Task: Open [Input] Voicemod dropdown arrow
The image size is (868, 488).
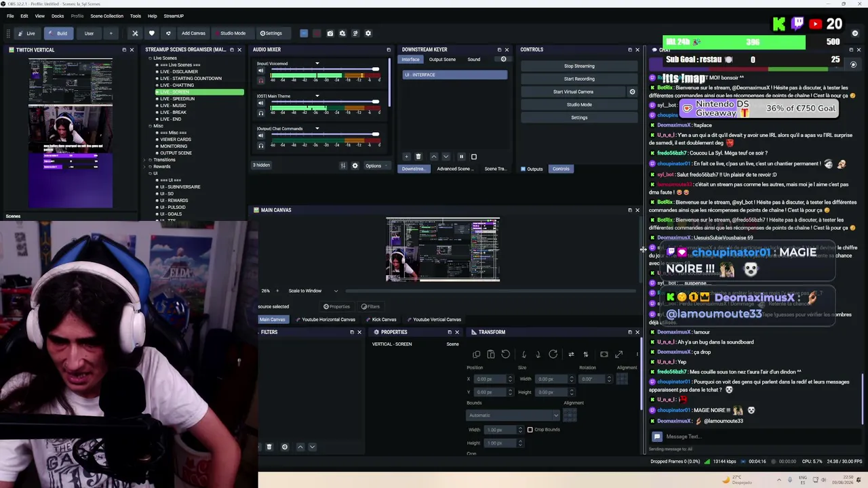Action: [x=317, y=64]
